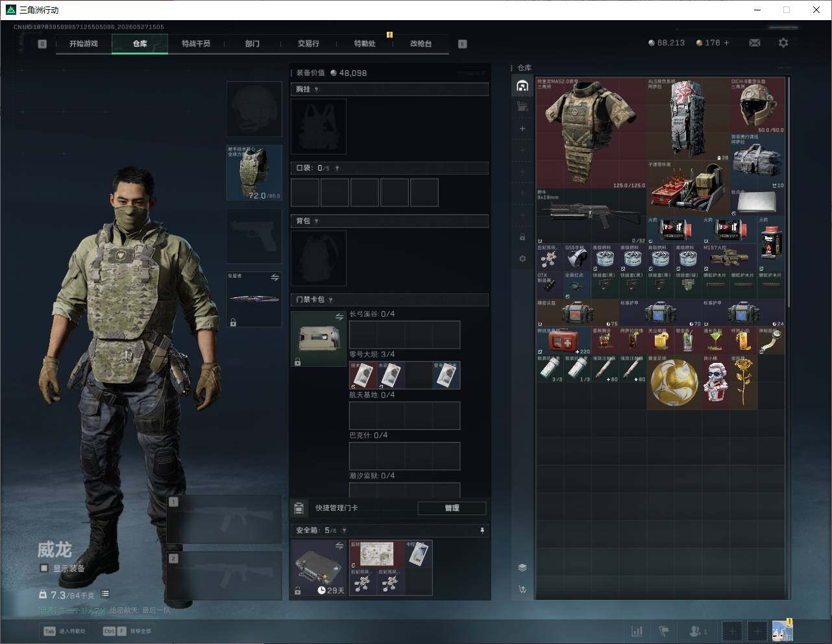Switch to the 改枪台 tab

421,43
